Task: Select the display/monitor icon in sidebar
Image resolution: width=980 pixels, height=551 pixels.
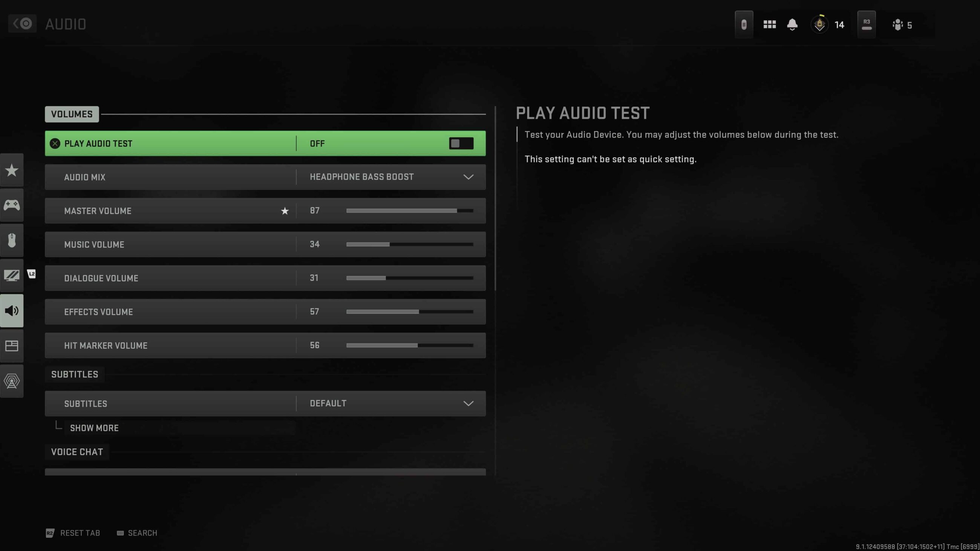Action: pos(11,275)
